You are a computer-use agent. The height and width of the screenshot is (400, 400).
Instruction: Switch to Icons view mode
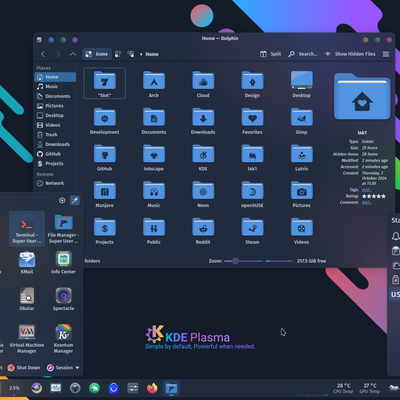click(x=96, y=54)
